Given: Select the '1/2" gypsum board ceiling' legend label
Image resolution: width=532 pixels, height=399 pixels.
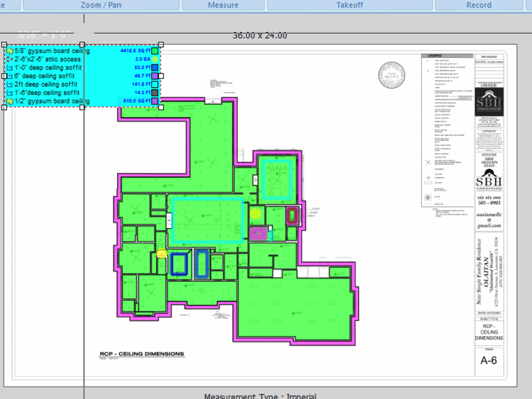Looking at the screenshot, I should [52, 101].
